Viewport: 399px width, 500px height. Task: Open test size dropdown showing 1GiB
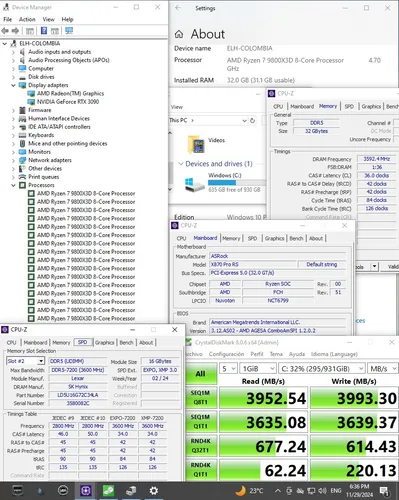pos(258,369)
